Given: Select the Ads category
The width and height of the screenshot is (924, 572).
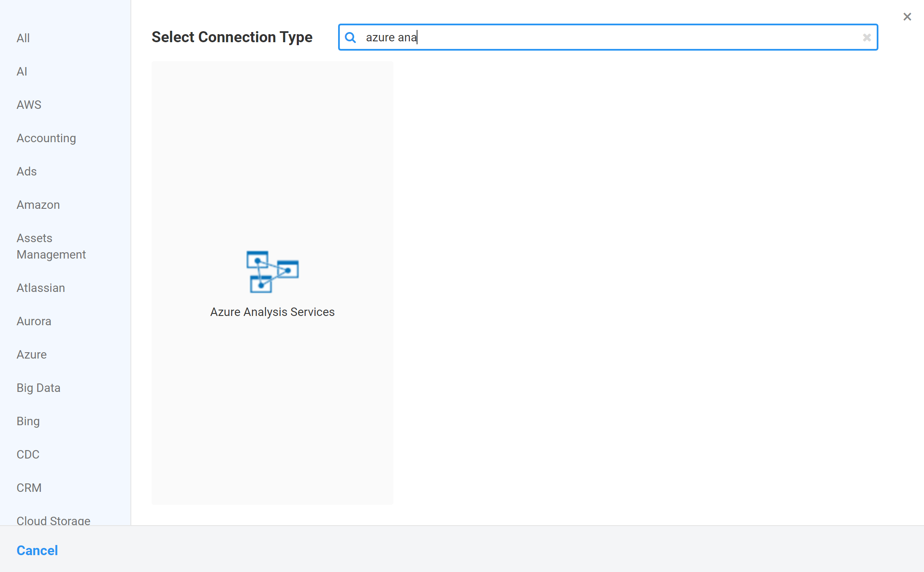Looking at the screenshot, I should 27,171.
